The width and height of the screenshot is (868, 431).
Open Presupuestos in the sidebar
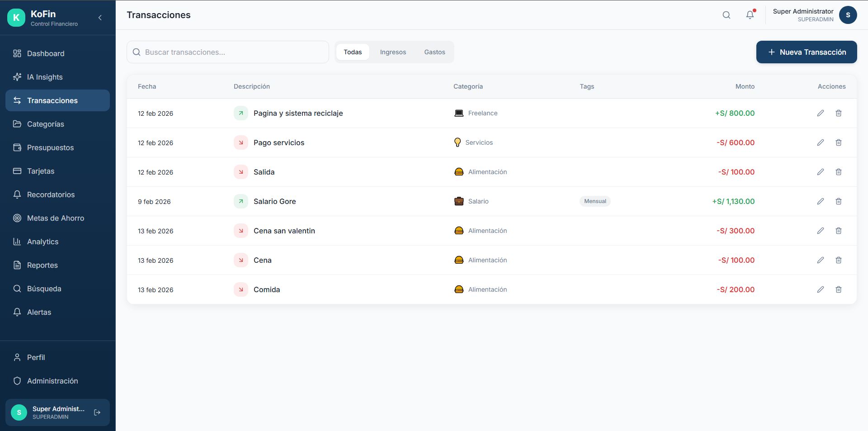coord(50,147)
